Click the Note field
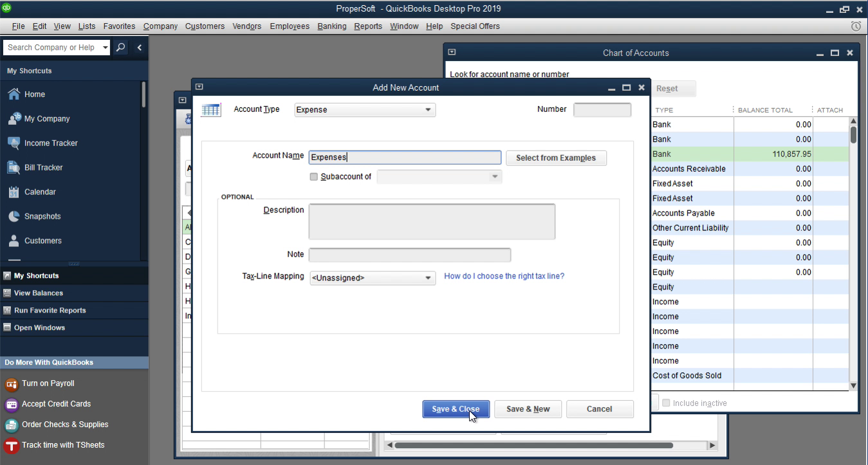 pyautogui.click(x=410, y=255)
